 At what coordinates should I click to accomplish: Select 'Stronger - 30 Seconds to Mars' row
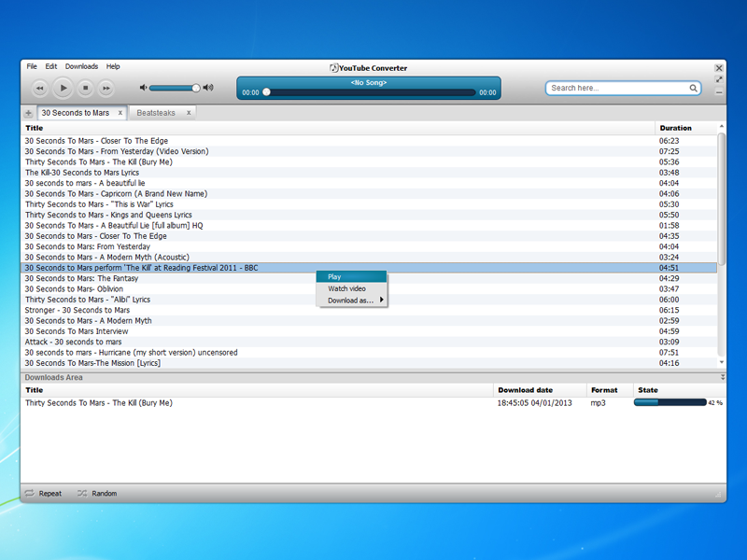click(369, 310)
